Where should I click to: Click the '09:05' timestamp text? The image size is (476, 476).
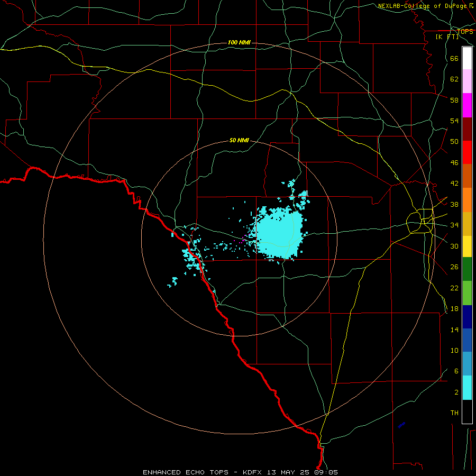(326, 472)
